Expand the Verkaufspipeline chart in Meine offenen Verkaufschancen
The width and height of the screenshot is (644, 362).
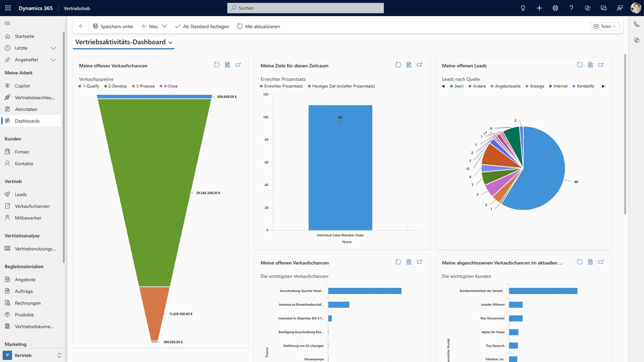[x=238, y=65]
